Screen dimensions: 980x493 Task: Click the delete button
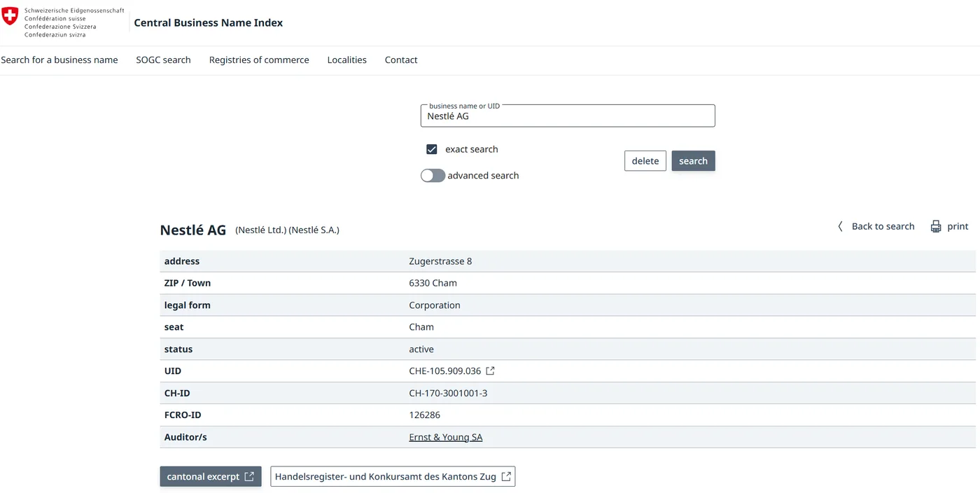[645, 161]
